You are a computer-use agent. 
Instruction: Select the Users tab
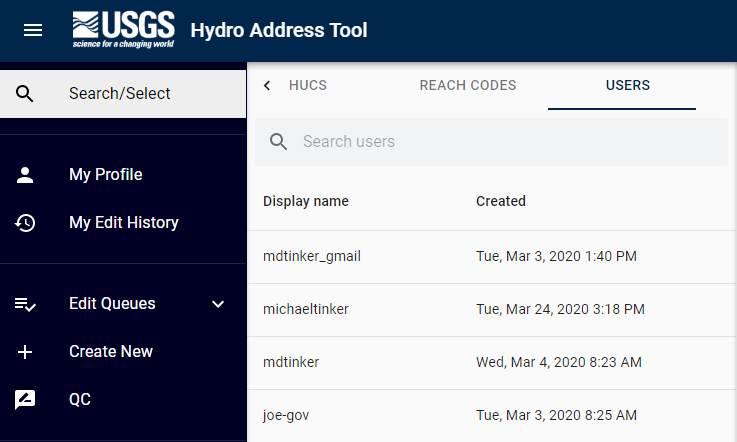[627, 85]
